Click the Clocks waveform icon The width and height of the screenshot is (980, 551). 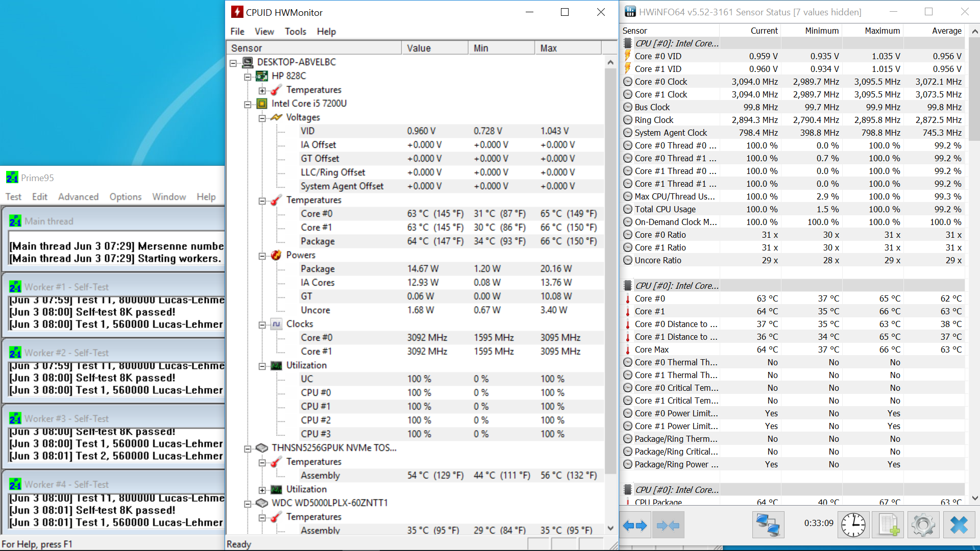[276, 324]
